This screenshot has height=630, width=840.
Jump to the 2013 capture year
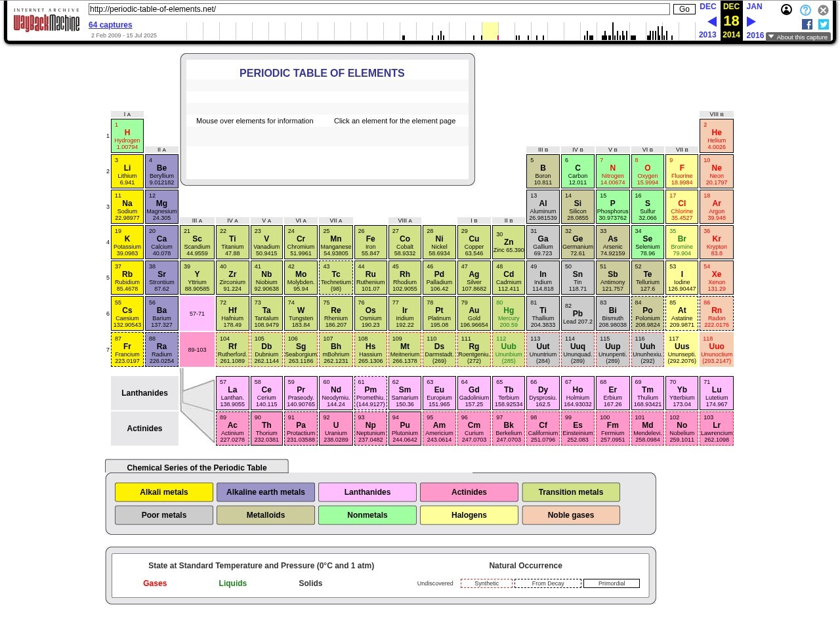point(707,35)
